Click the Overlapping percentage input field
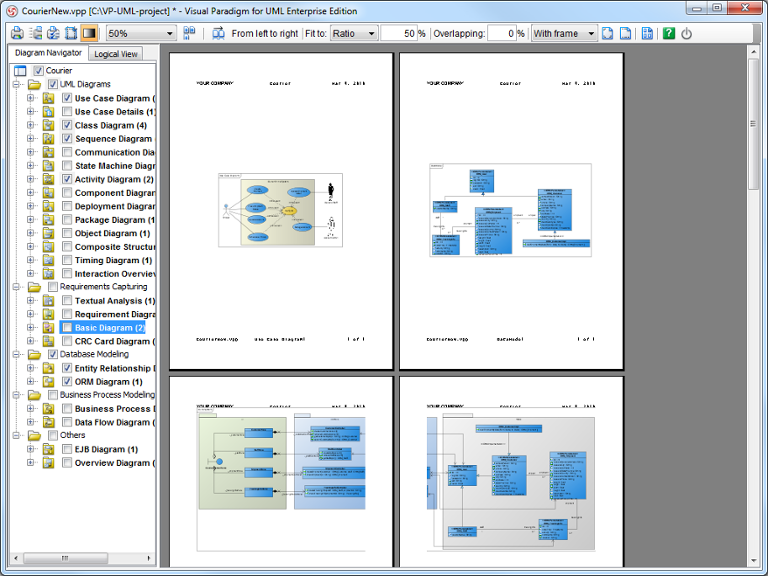 502,33
